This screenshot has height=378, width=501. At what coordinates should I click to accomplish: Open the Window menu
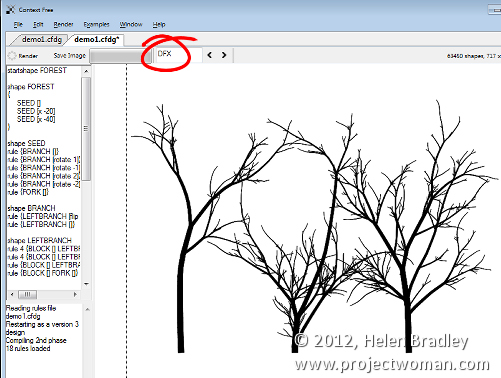(x=131, y=24)
